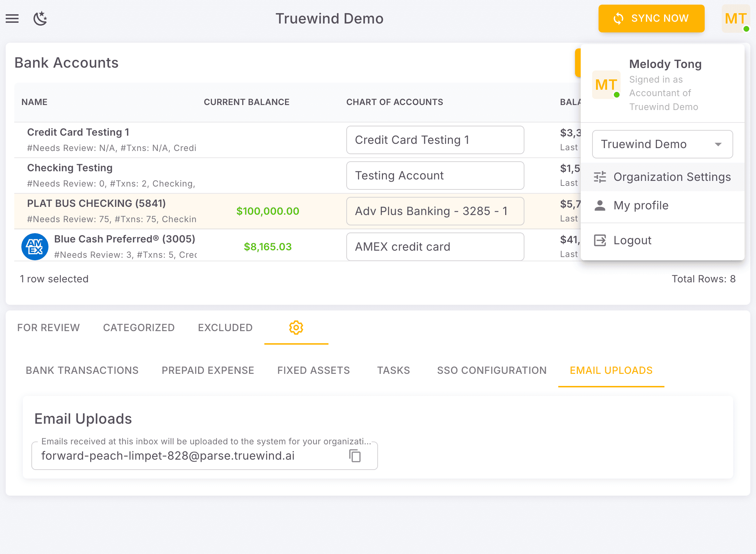Open the Truewind Demo organization dropdown

pos(662,144)
